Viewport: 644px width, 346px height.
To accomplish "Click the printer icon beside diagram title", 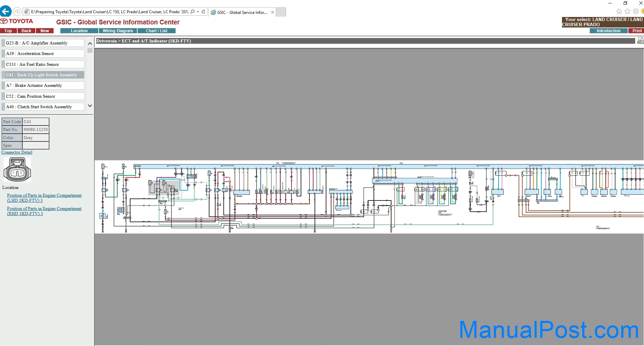I will 640,41.
